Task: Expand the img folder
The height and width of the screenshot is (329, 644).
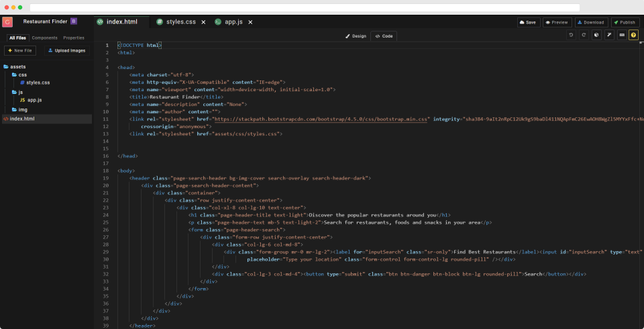Action: point(19,109)
